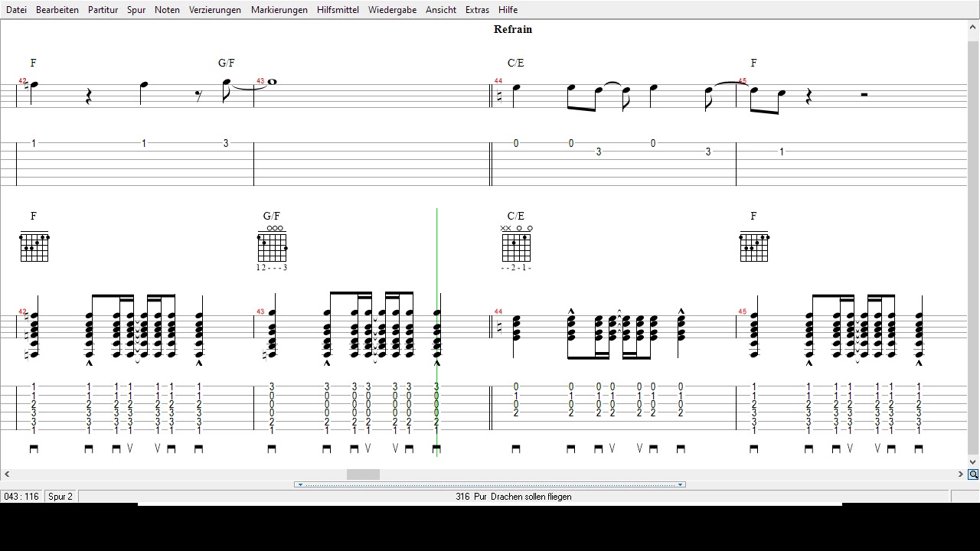Click the green playback cursor line

click(x=437, y=333)
